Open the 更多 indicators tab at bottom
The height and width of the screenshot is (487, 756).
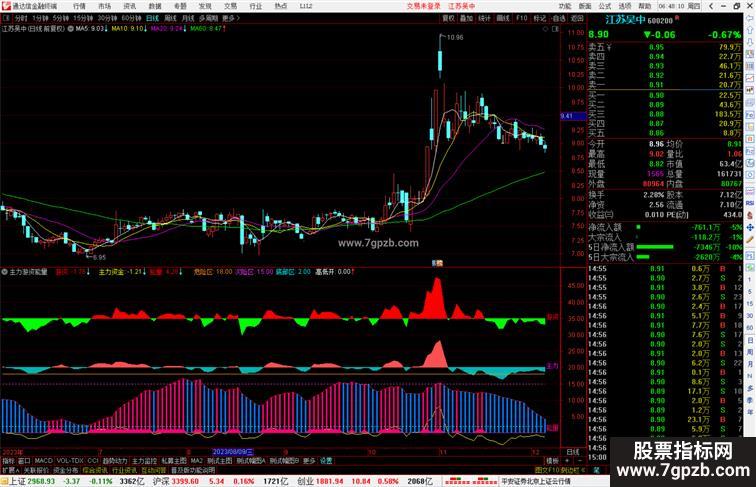[309, 461]
